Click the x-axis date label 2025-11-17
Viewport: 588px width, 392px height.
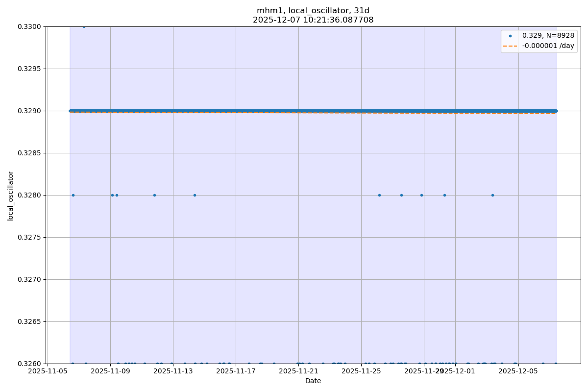point(236,371)
